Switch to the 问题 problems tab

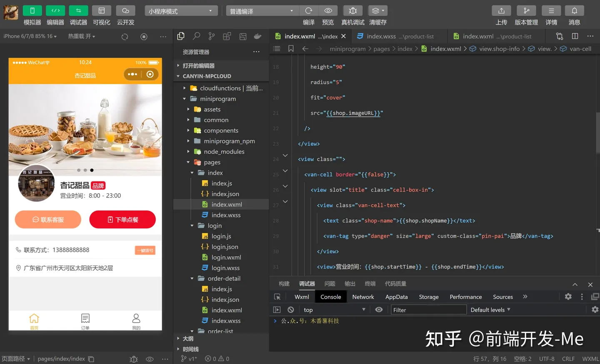coord(330,284)
